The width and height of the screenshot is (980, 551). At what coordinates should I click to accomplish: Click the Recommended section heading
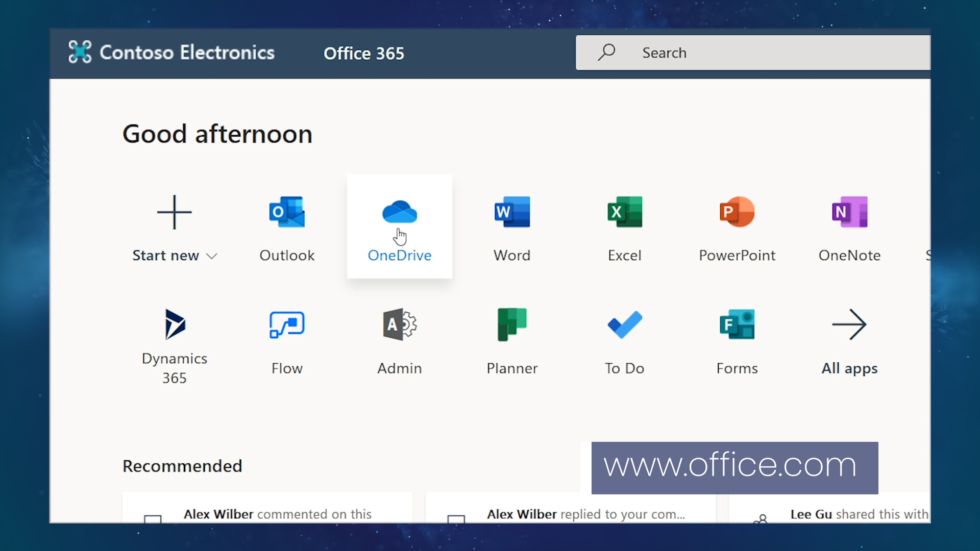[x=182, y=466]
